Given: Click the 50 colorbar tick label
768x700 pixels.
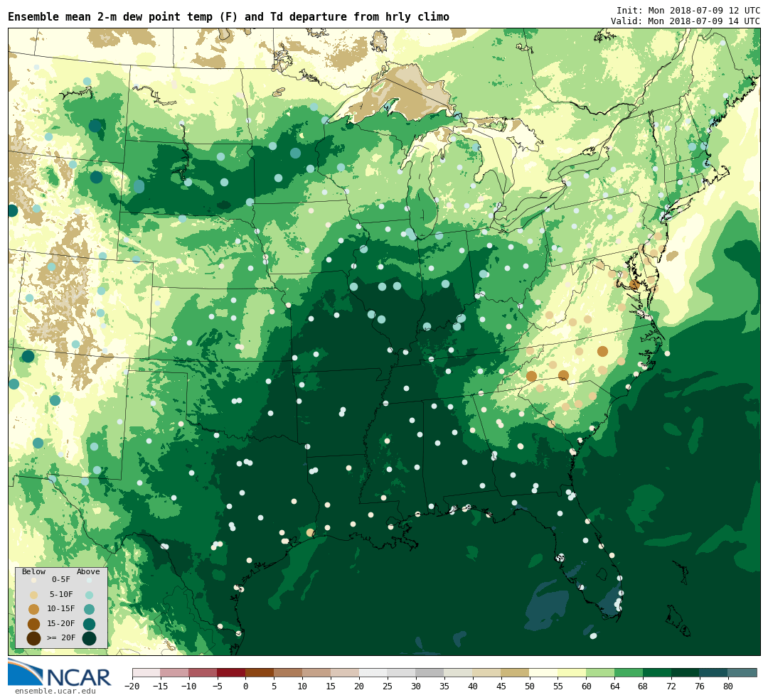Looking at the screenshot, I should (530, 686).
